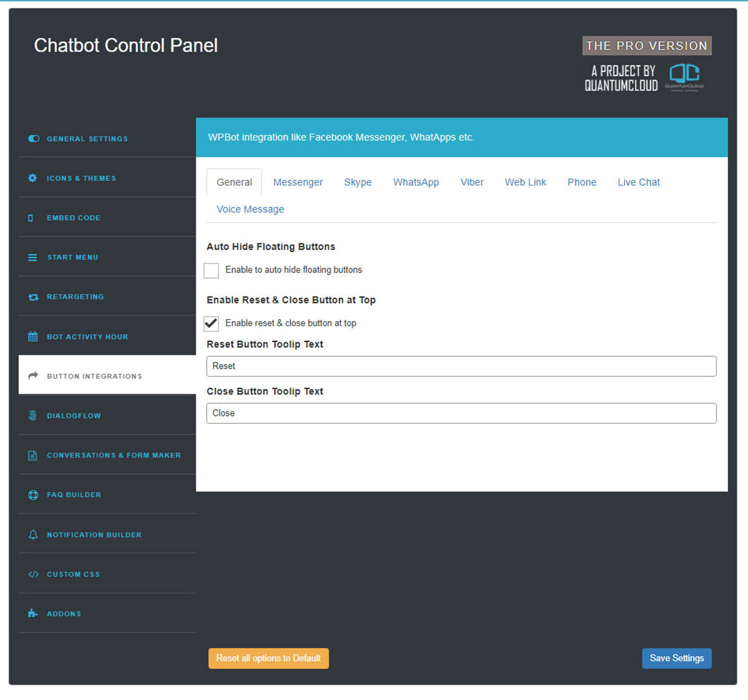Viewport: 748px width, 700px height.
Task: Click the Chatbot Control Panel heading
Action: click(x=126, y=46)
